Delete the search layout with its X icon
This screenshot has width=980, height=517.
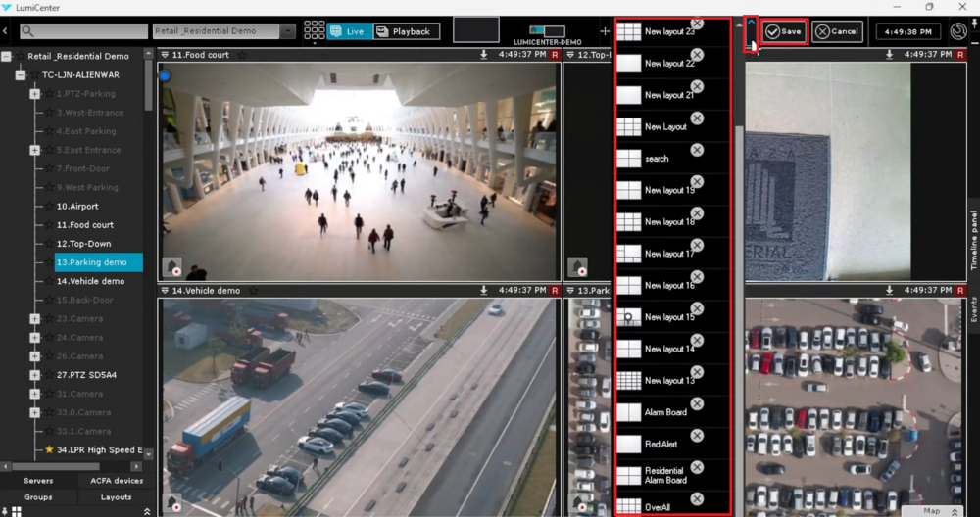(697, 150)
